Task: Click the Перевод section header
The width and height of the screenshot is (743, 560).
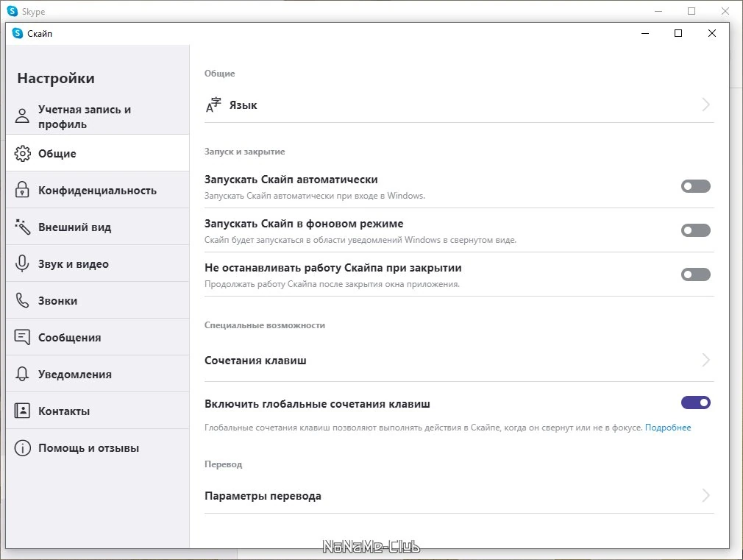Action: click(223, 464)
